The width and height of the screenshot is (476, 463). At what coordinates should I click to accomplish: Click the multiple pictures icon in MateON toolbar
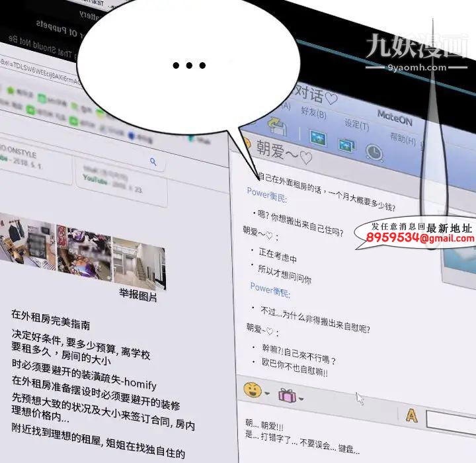pyautogui.click(x=346, y=146)
